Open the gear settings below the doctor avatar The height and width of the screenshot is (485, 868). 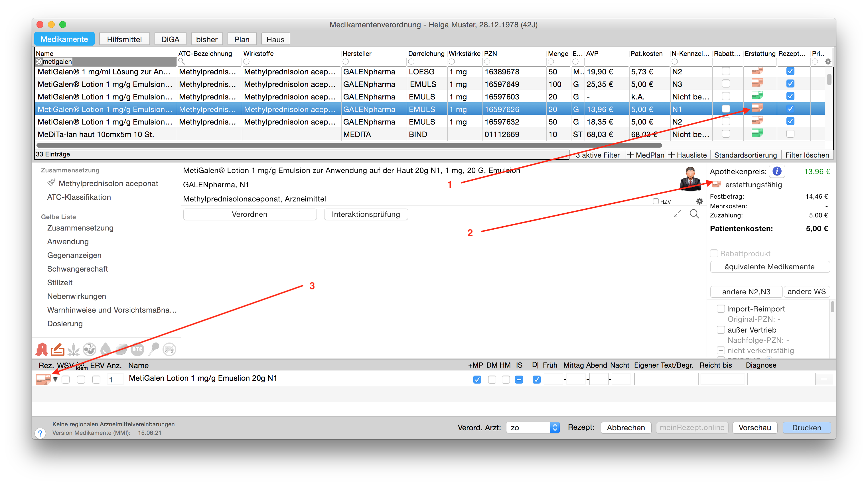[699, 201]
